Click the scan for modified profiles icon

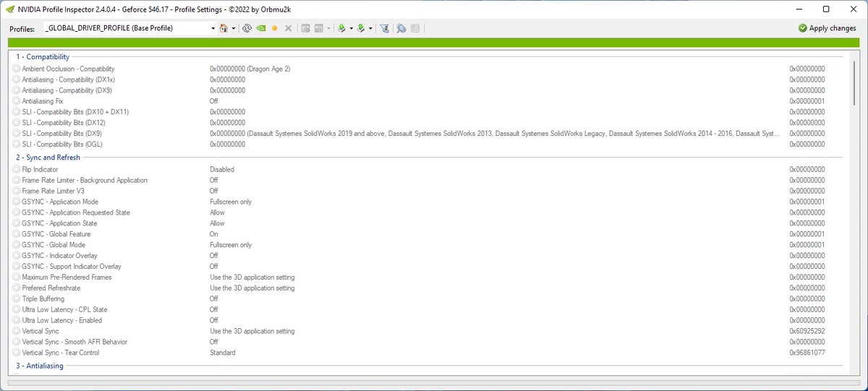coord(401,28)
